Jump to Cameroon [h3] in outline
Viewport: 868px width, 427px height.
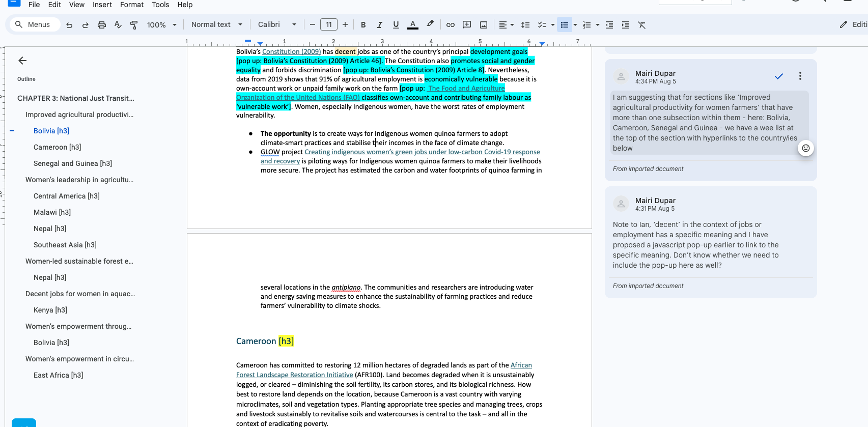pyautogui.click(x=57, y=147)
